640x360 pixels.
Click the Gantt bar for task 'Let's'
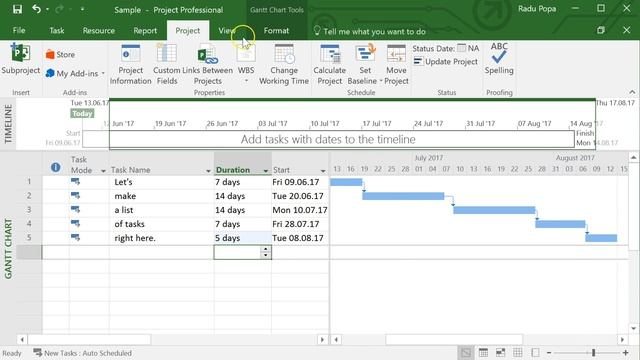coord(346,182)
